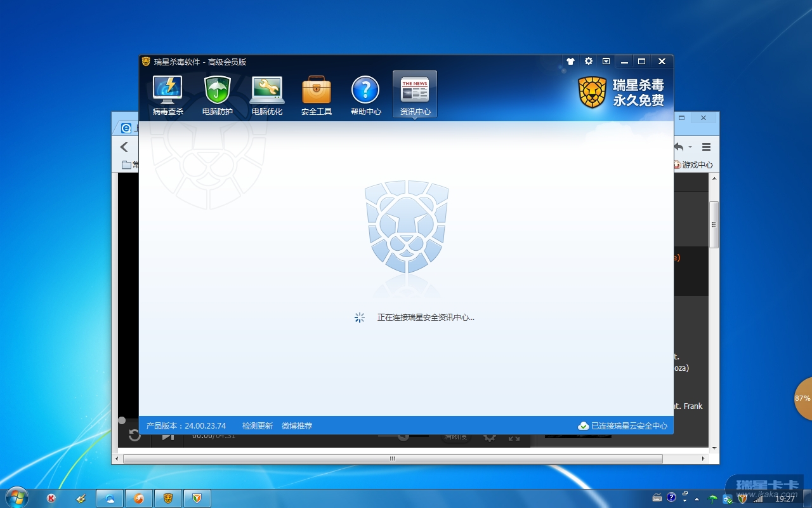Click the browser's horizontal scrollbar

click(x=392, y=458)
